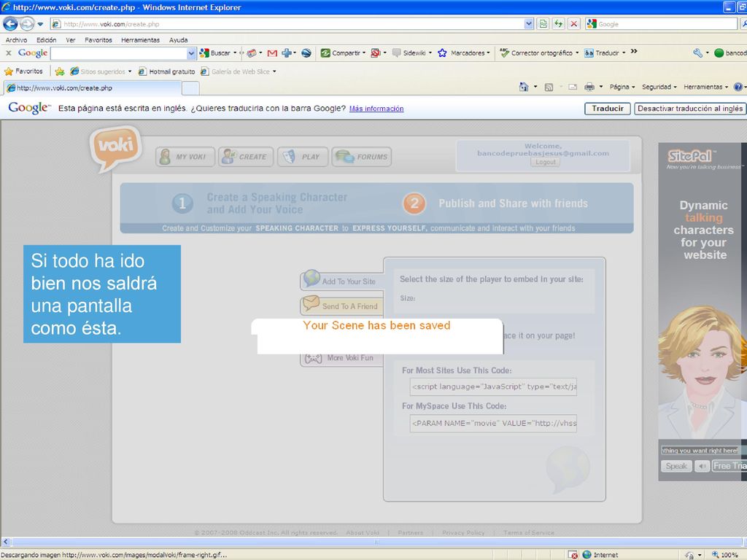
Task: Click the popup blocker icon in Google toolbar
Action: click(x=376, y=52)
